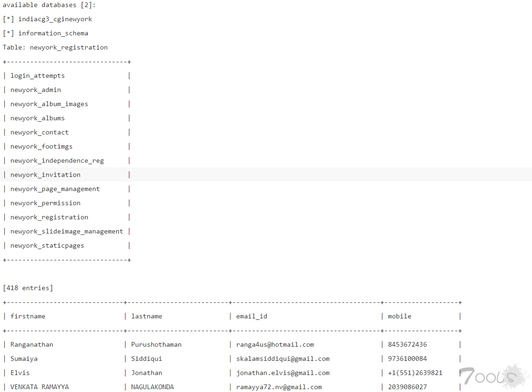Select the newyork_slideimage_management row

click(x=67, y=232)
